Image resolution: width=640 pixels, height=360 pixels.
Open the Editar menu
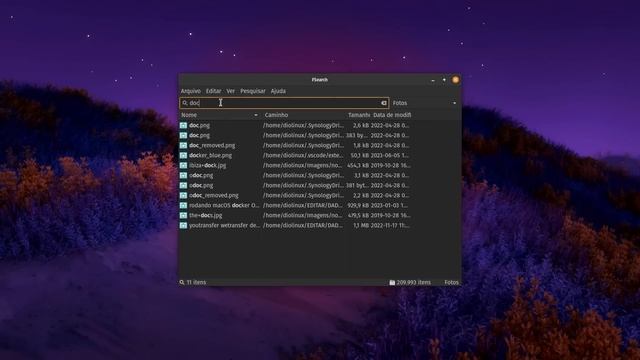[213, 91]
